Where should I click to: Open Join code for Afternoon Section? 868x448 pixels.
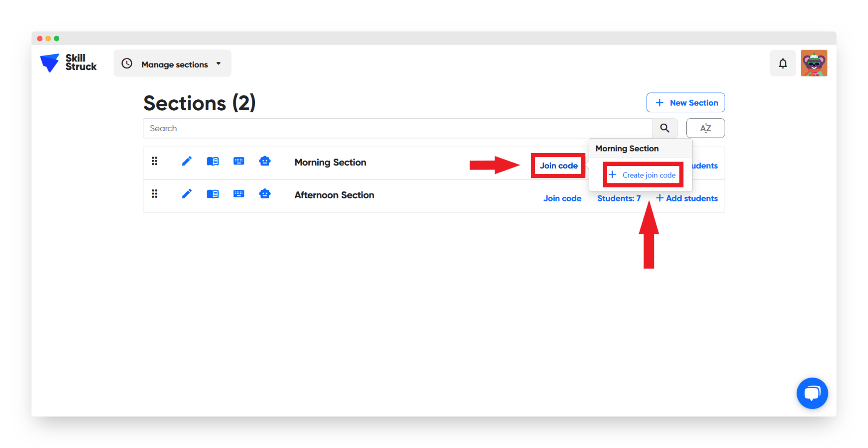[x=562, y=198]
